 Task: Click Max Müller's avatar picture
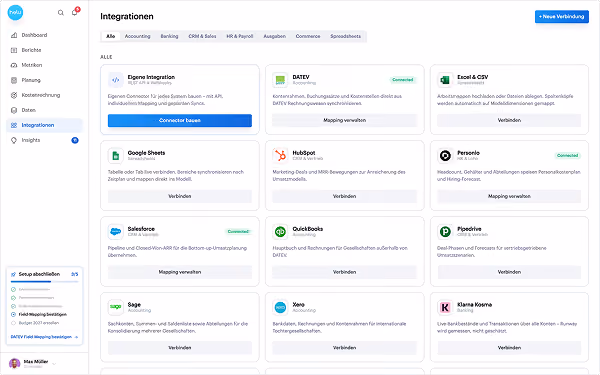15,364
